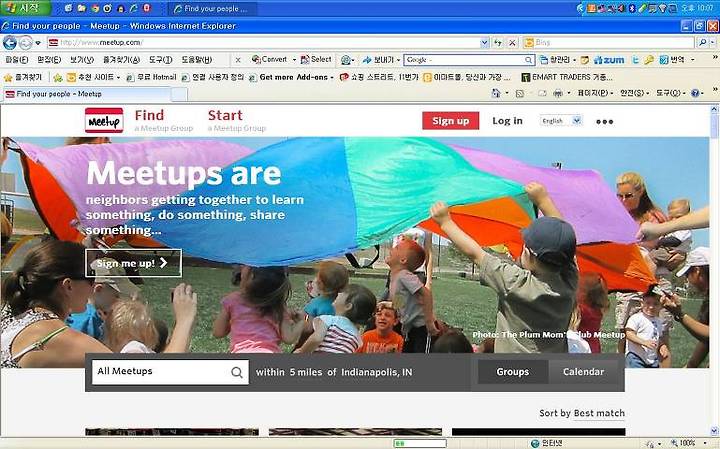The image size is (720, 449).
Task: Open the EMART TRADERS favorite link
Action: point(567,77)
